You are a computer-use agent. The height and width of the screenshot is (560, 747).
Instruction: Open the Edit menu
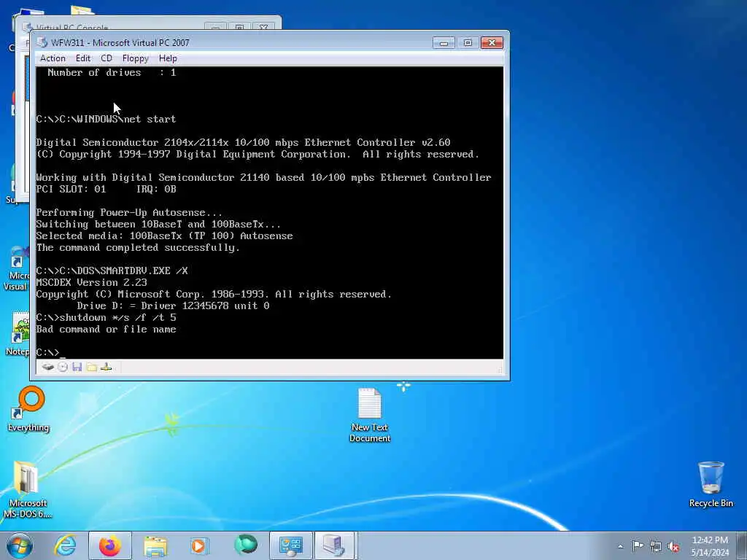point(83,58)
